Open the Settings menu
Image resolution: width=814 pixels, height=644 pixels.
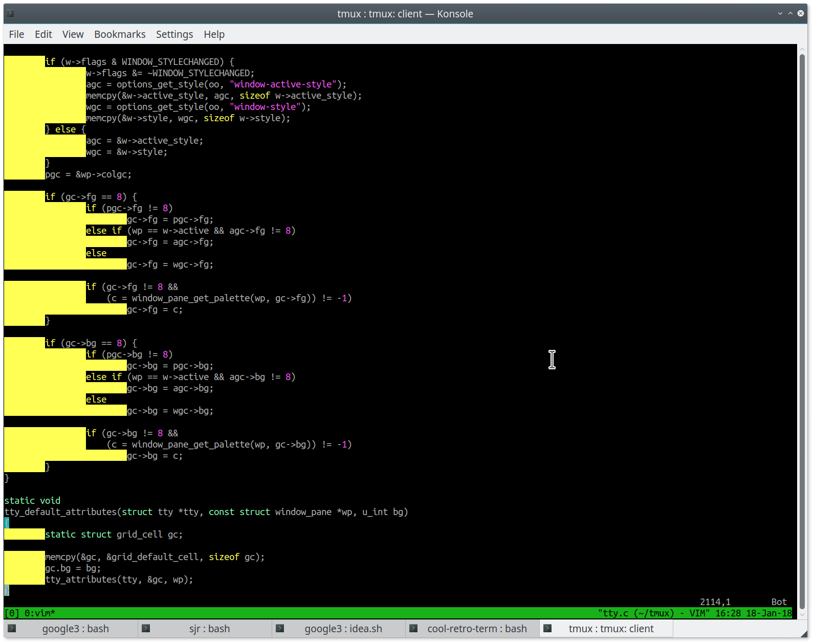[x=174, y=34]
